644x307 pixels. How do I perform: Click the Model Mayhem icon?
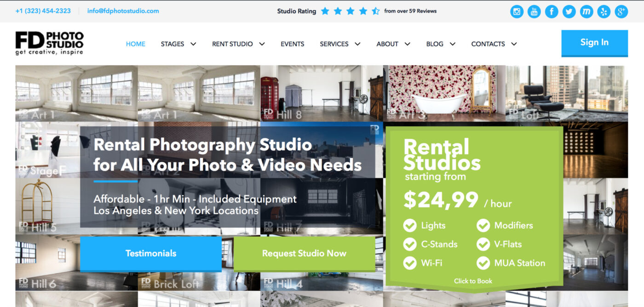586,11
